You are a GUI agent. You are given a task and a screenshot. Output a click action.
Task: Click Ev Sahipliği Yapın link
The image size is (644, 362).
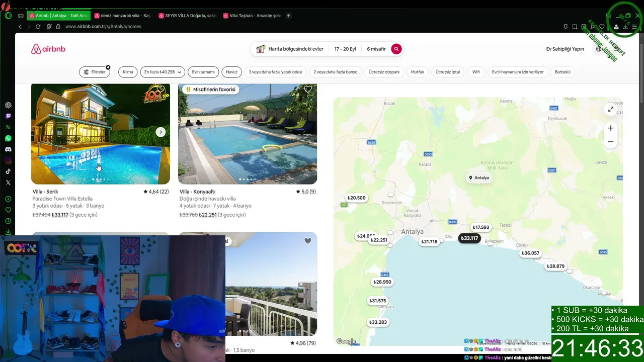[565, 49]
